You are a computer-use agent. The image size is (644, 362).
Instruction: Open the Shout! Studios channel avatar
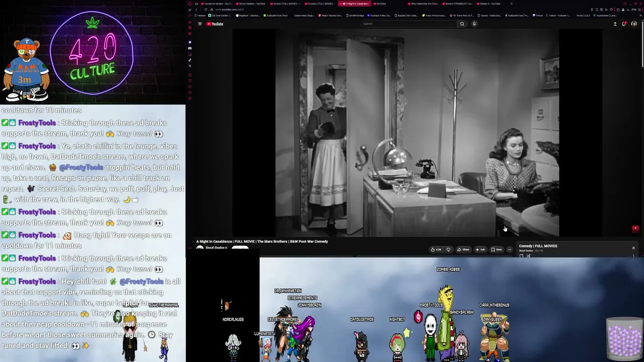pyautogui.click(x=200, y=248)
